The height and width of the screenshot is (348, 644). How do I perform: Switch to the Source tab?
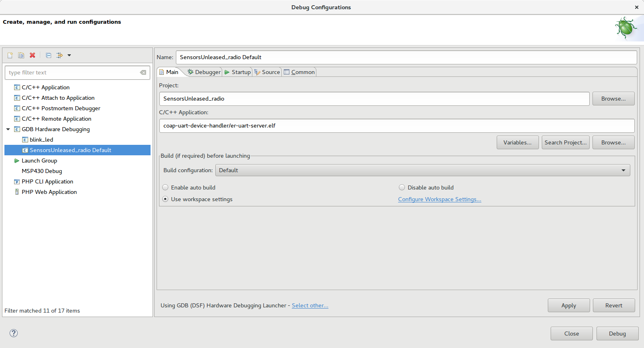pyautogui.click(x=267, y=72)
